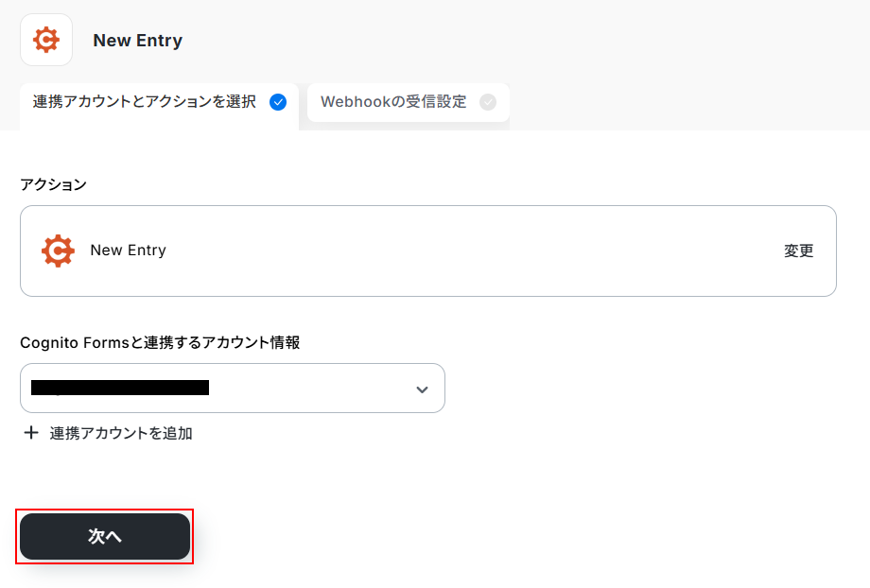870x588 pixels.
Task: Click the grey checkmark on the Webhook tab
Action: (x=487, y=102)
